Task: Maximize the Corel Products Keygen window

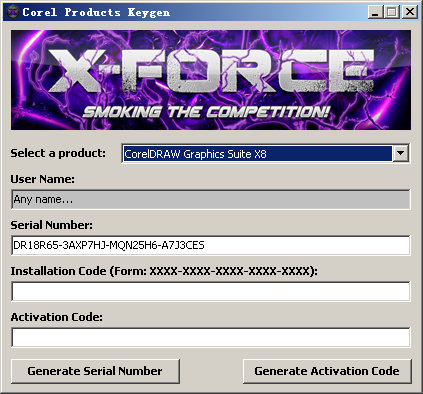Action: [x=392, y=12]
